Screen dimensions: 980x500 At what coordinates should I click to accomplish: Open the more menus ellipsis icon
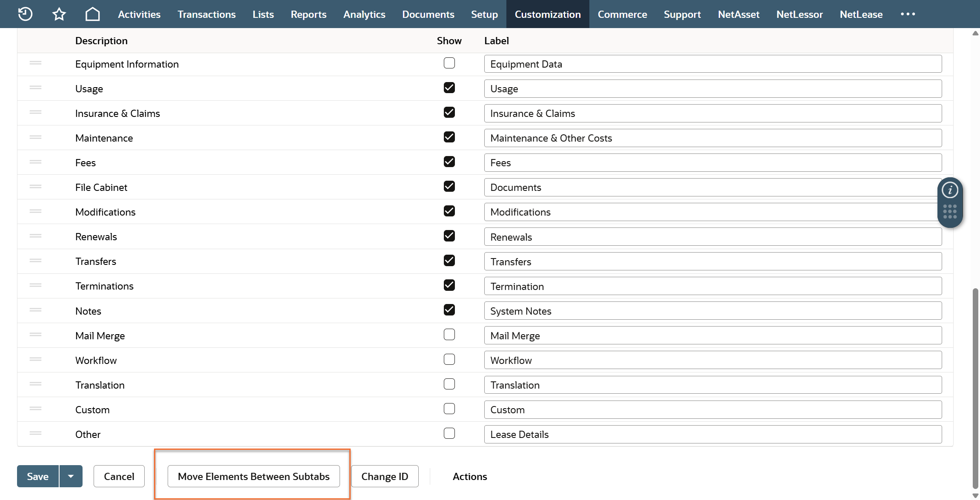[x=908, y=14]
